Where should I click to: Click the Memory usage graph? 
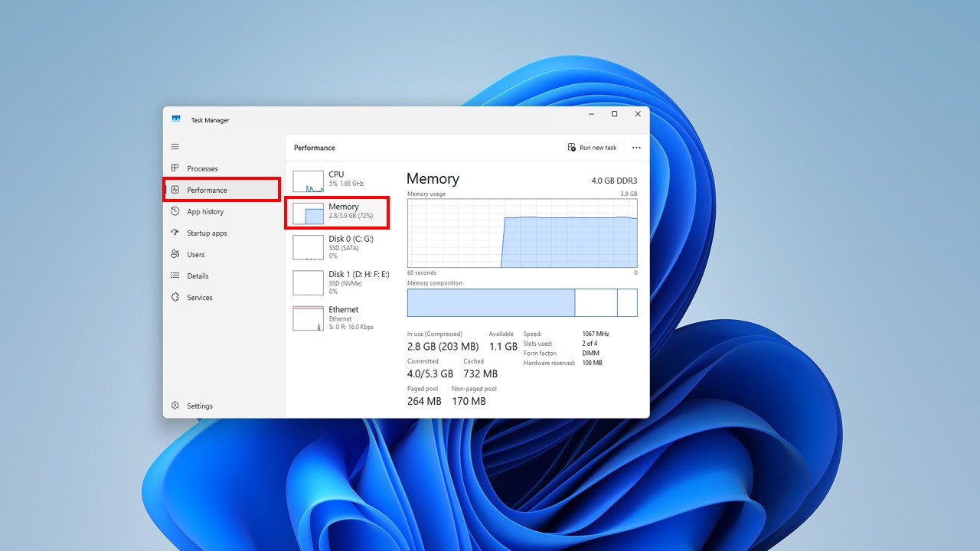[x=522, y=233]
